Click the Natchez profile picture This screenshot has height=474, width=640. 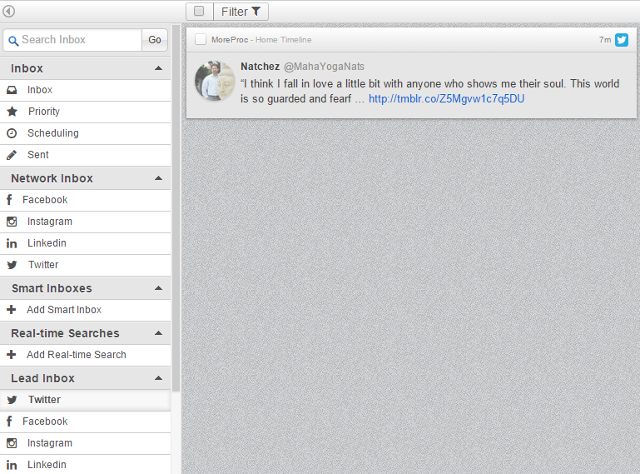pyautogui.click(x=215, y=81)
